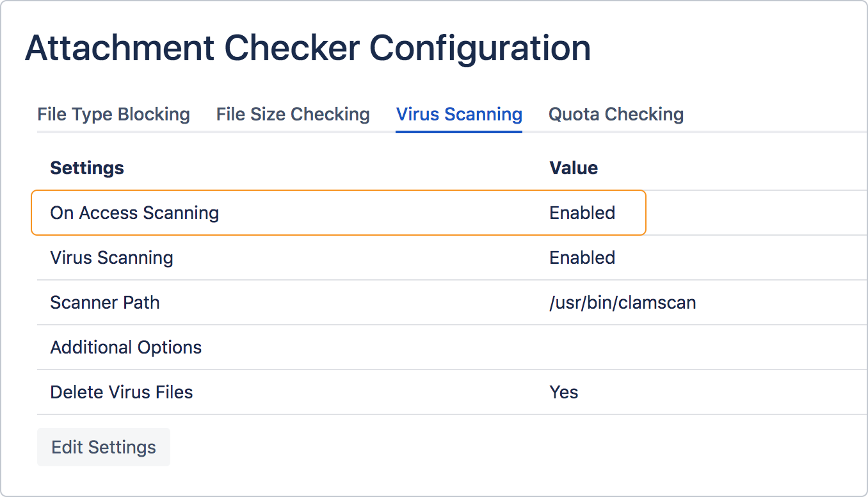Switch to the Quota Checking tab
Viewport: 868px width, 497px height.
615,114
